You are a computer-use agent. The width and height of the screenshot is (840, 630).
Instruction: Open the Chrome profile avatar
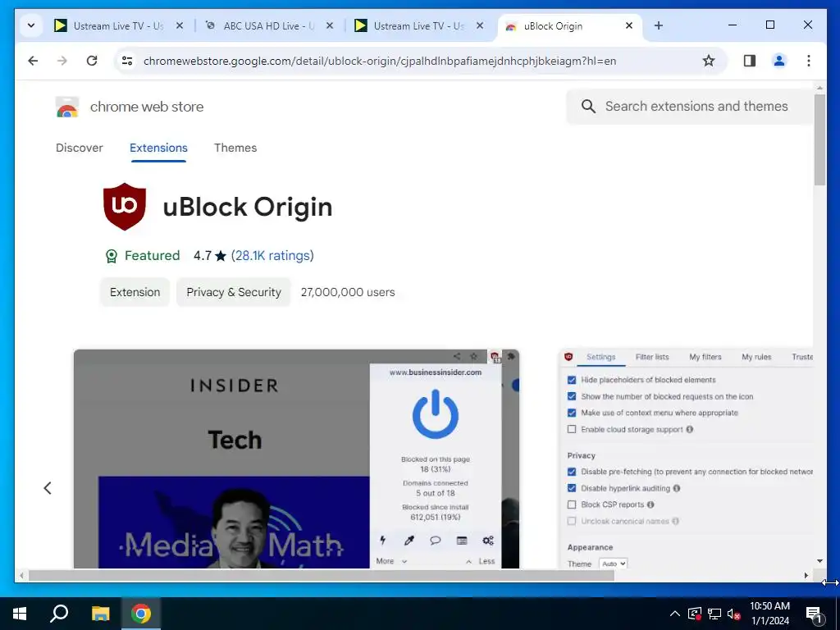tap(779, 61)
